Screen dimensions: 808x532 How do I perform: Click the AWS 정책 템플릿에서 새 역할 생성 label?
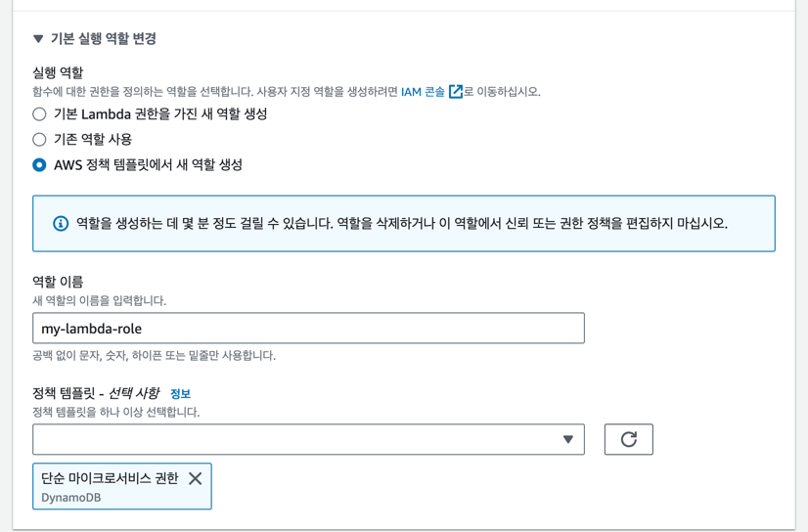point(148,165)
